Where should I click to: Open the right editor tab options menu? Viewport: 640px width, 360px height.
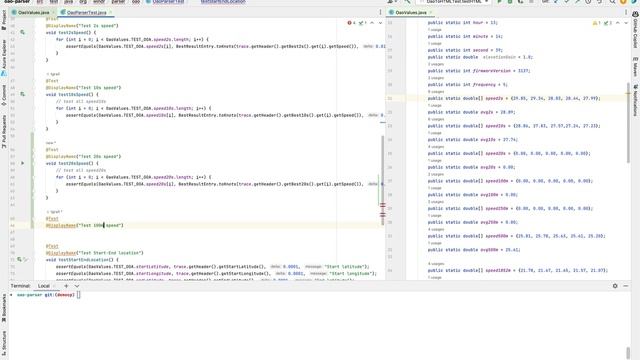point(626,13)
